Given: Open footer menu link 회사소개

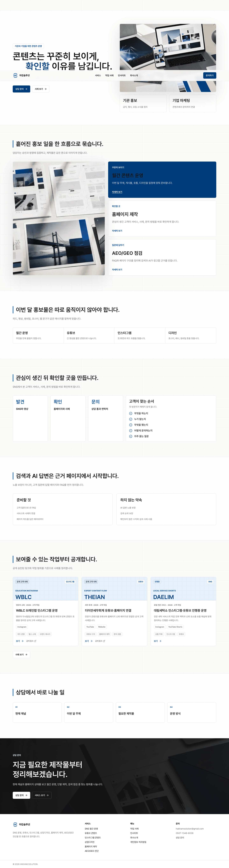Looking at the screenshot, I should coord(134,837).
